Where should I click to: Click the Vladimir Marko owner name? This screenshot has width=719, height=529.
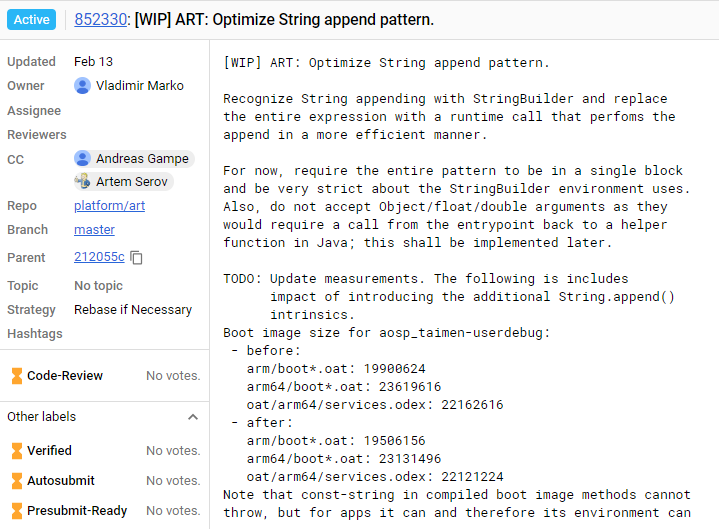(140, 86)
